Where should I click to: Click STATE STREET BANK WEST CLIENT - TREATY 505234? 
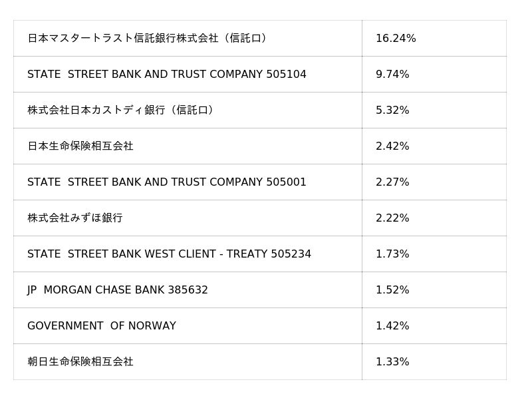(x=169, y=254)
